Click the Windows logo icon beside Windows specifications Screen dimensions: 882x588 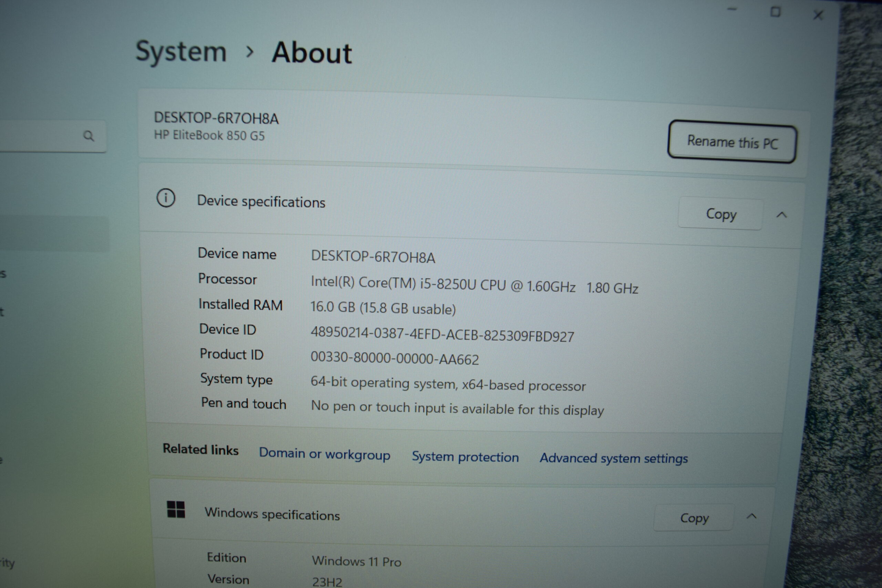tap(176, 509)
